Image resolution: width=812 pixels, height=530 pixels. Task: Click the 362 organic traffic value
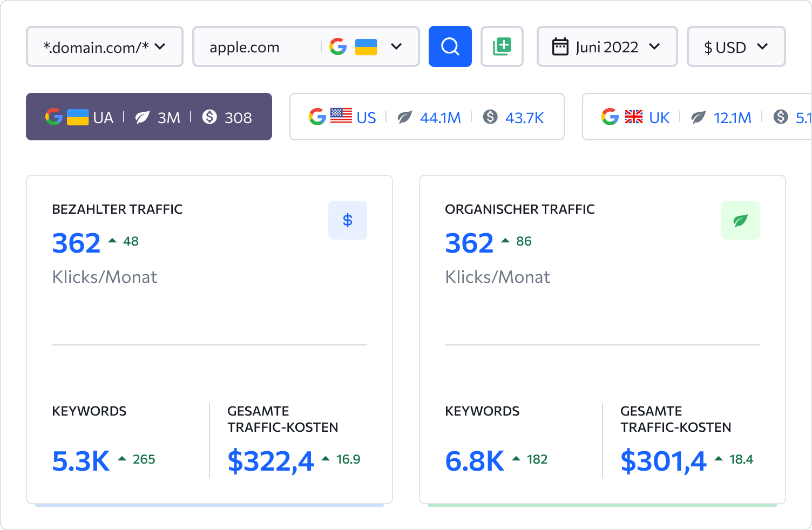click(470, 243)
